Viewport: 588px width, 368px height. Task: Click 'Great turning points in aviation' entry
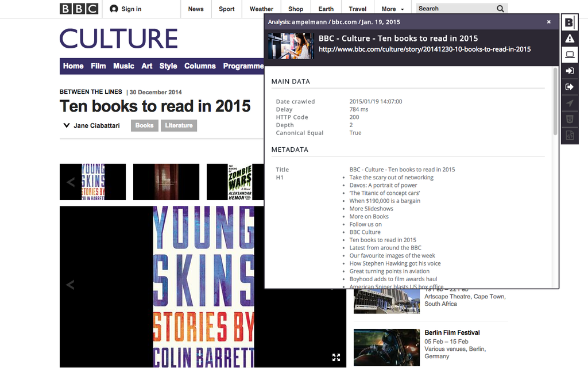click(x=389, y=271)
